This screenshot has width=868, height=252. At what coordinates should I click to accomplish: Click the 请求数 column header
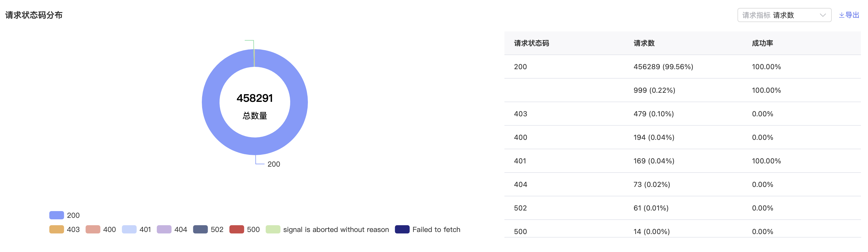(x=644, y=43)
